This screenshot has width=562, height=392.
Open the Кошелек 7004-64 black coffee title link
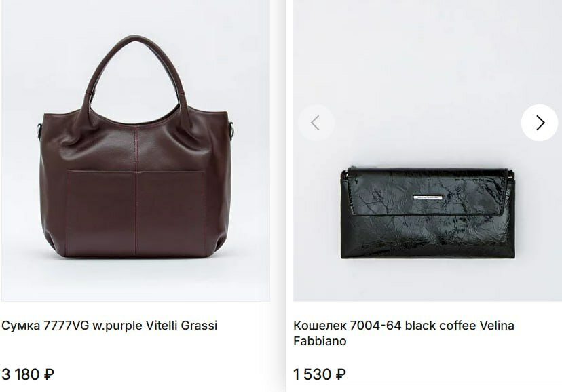pyautogui.click(x=404, y=333)
